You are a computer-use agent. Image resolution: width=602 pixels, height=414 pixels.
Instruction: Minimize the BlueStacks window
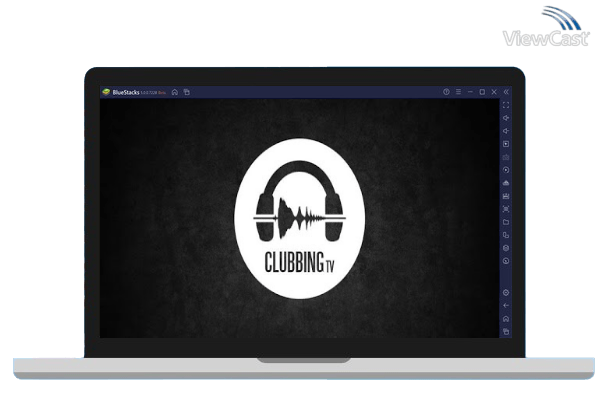pyautogui.click(x=470, y=92)
